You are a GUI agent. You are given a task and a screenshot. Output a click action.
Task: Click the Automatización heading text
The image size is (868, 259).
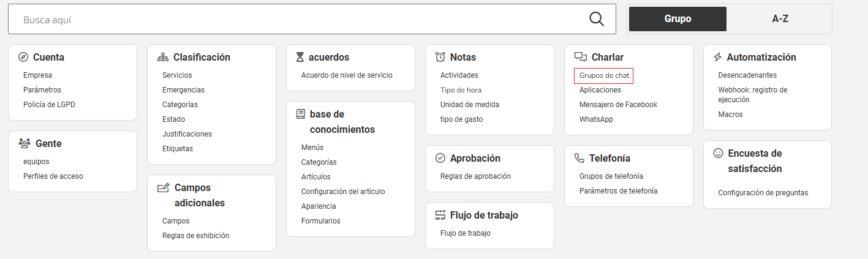tap(761, 57)
